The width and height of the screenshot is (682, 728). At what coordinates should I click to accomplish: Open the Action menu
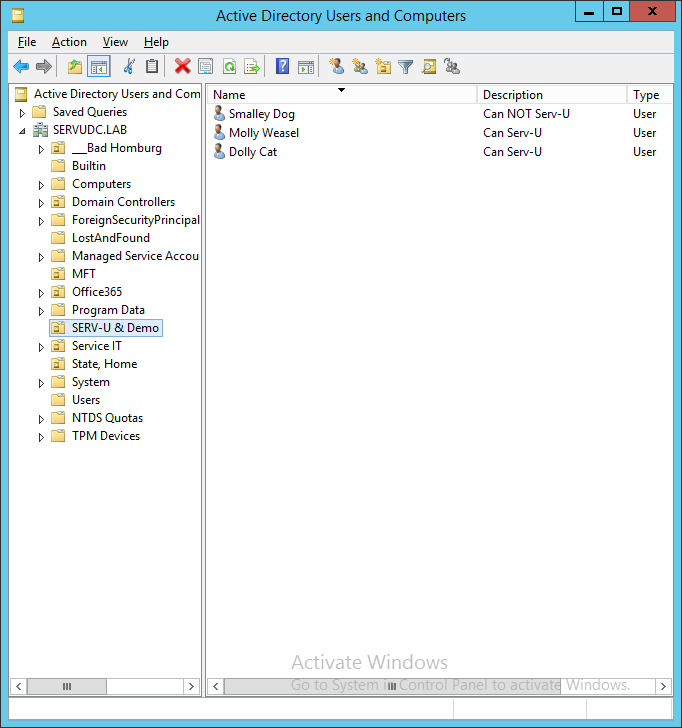69,42
